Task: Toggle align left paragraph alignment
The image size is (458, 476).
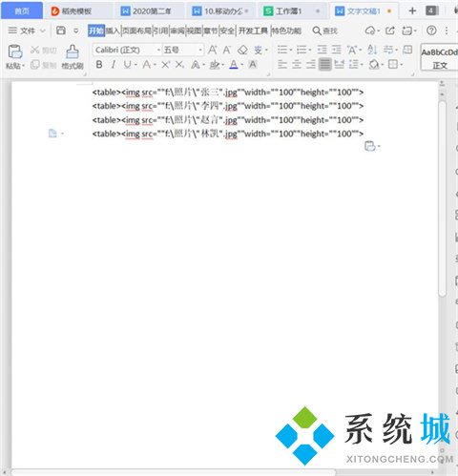Action: (x=282, y=65)
